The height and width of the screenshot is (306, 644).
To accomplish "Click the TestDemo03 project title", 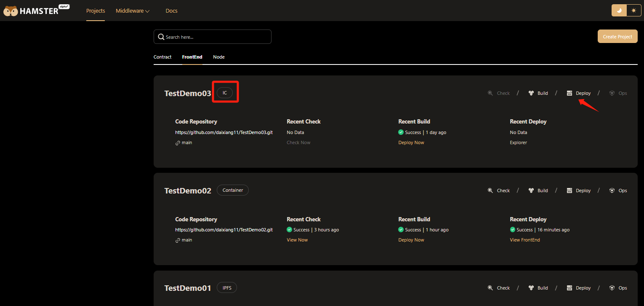I will [188, 94].
